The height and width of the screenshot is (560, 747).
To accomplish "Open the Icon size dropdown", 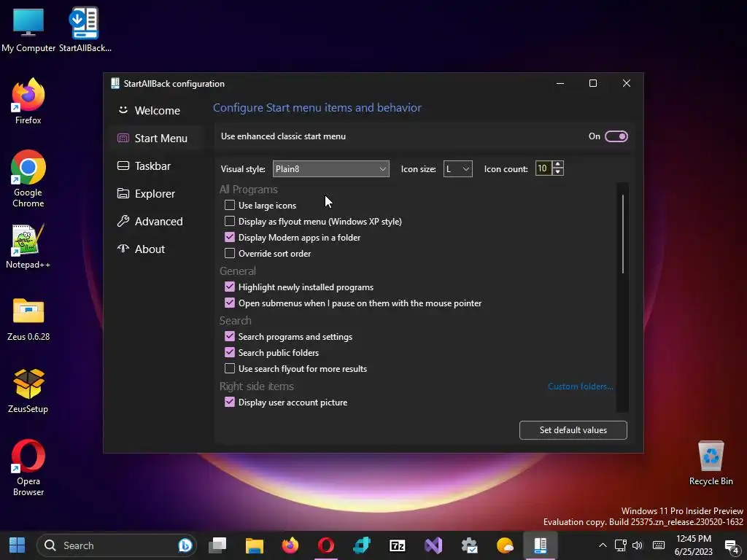I will [458, 169].
